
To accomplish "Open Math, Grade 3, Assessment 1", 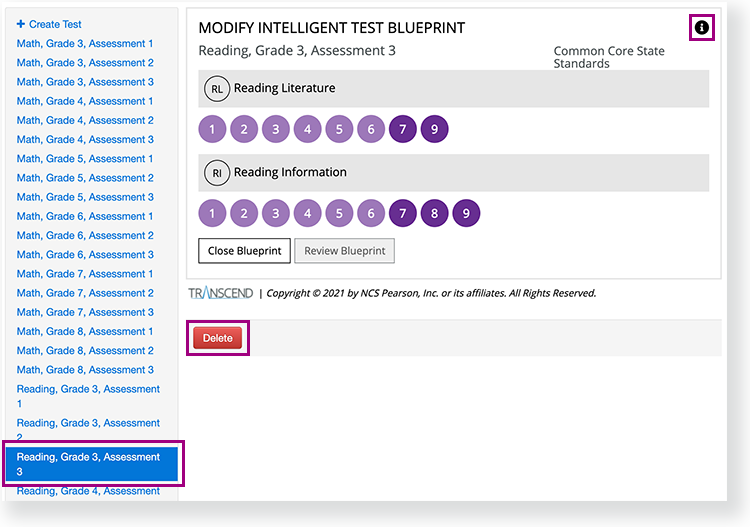I will tap(85, 44).
